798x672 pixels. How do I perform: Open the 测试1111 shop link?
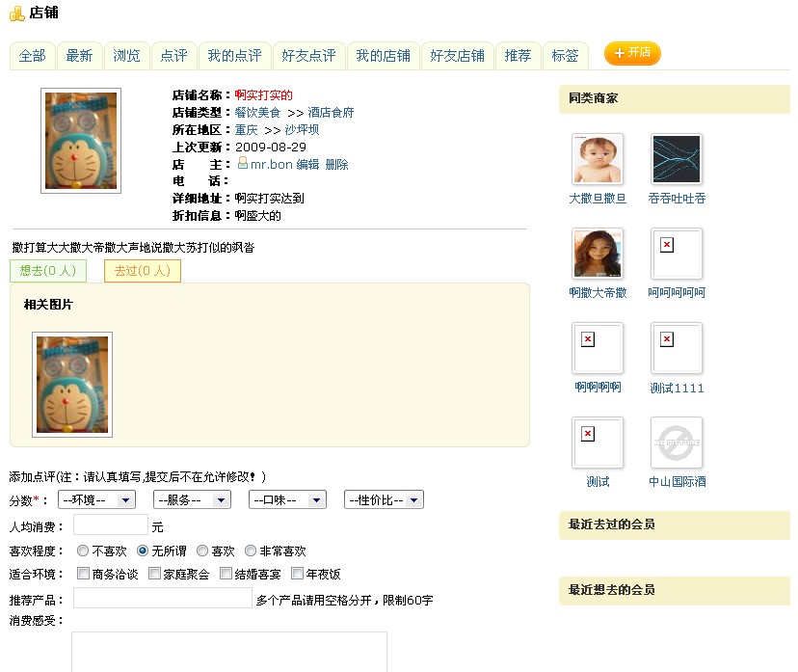pos(677,388)
